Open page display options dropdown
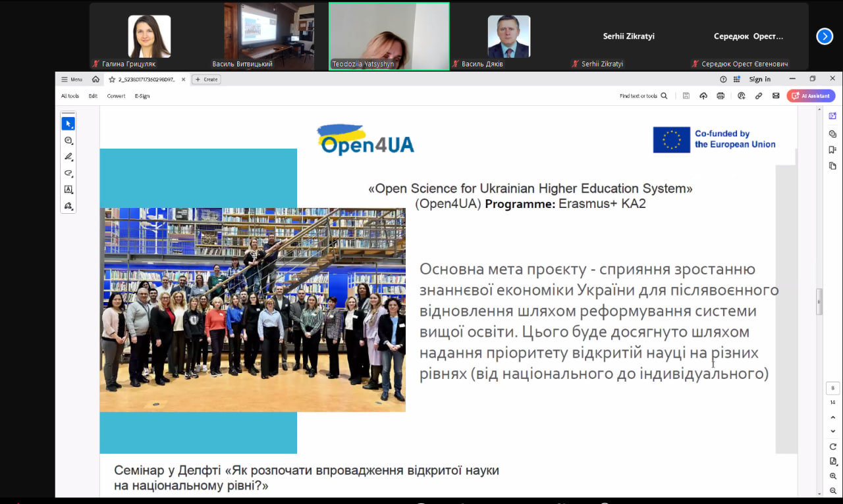The image size is (843, 504). 832,461
